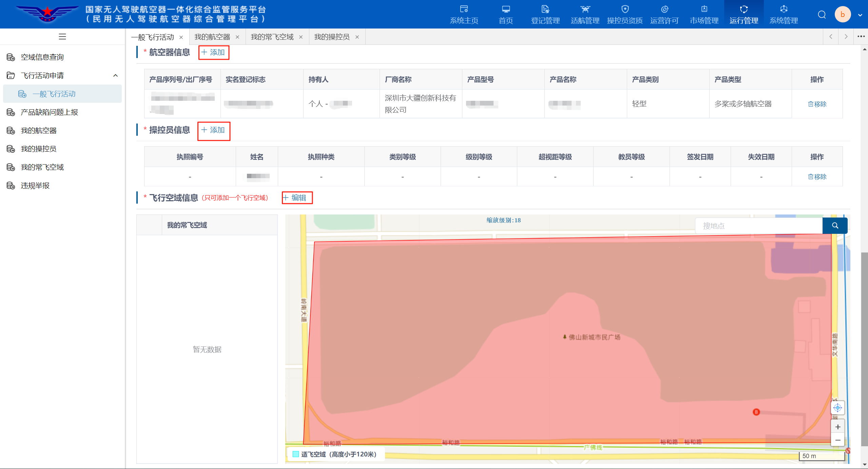Zoom out the map with minus button
The height and width of the screenshot is (469, 868).
point(837,440)
